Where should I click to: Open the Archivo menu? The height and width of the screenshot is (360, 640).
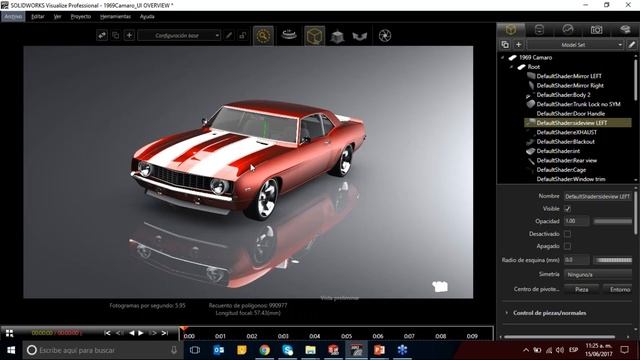point(13,16)
